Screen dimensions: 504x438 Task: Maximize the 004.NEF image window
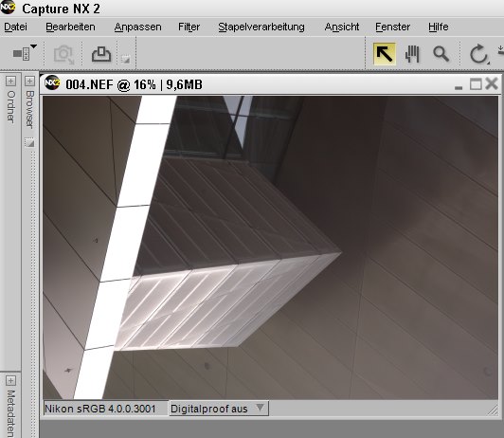[x=476, y=84]
